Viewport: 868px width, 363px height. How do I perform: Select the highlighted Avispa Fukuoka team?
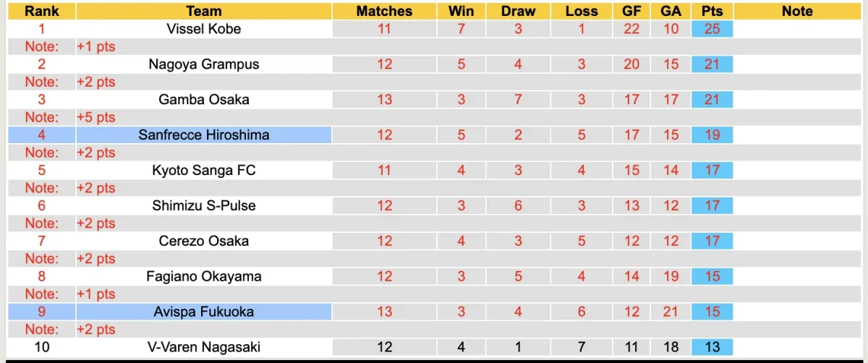203,312
